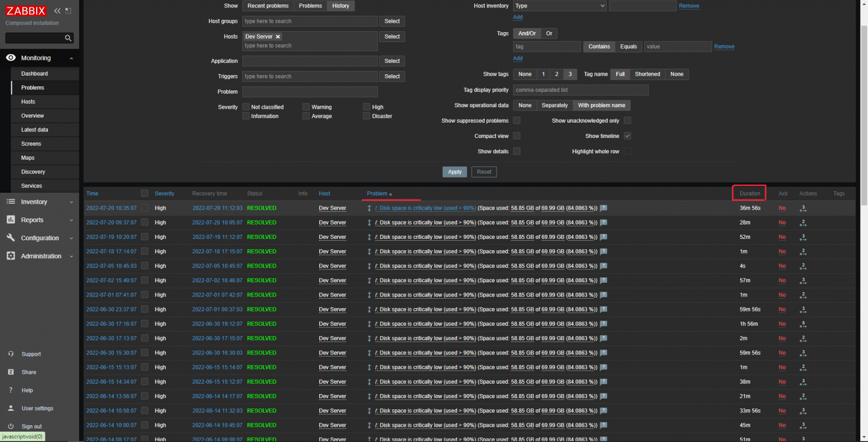Click the Sign out power icon

click(11, 426)
